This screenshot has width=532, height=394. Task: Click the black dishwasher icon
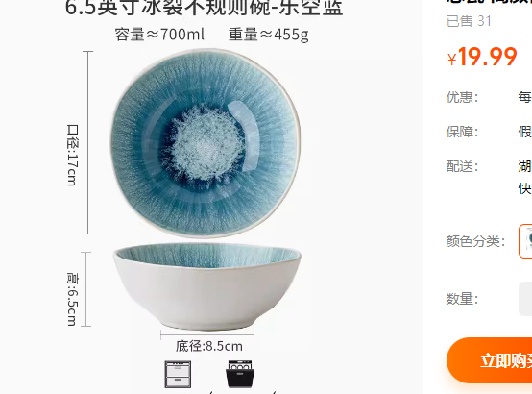[240, 374]
